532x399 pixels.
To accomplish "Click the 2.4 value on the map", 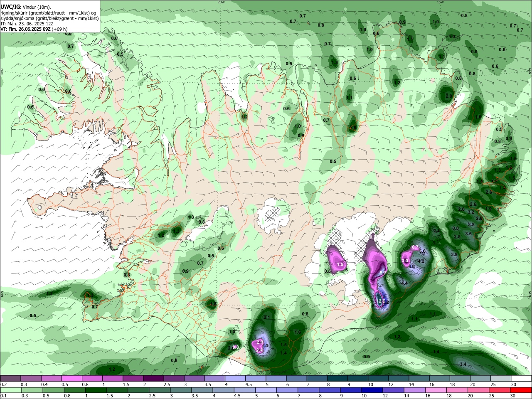I will [436, 231].
